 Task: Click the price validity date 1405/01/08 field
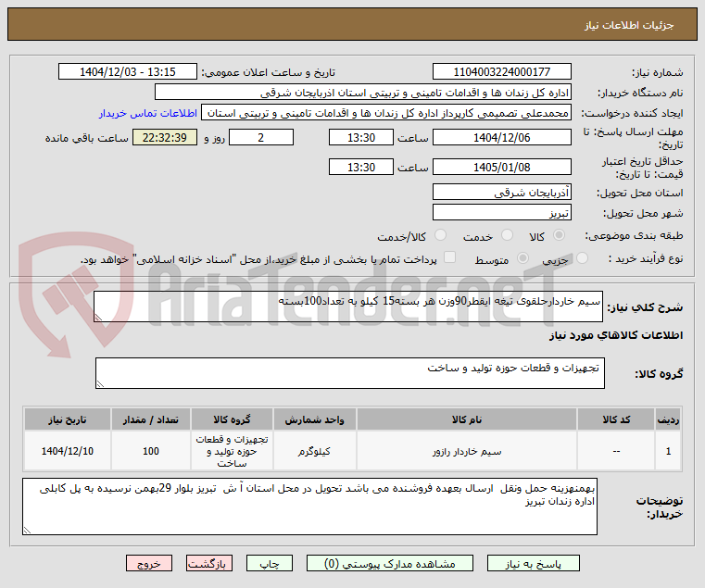click(502, 168)
